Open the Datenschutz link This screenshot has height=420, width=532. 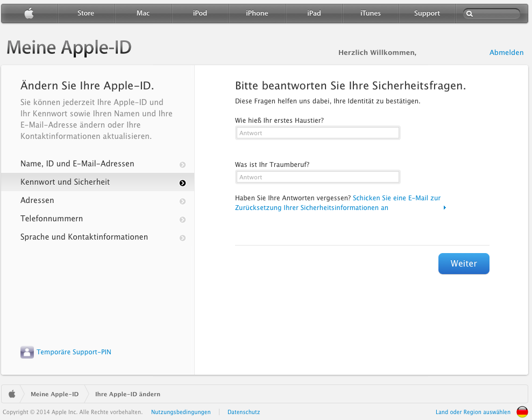pyautogui.click(x=244, y=412)
